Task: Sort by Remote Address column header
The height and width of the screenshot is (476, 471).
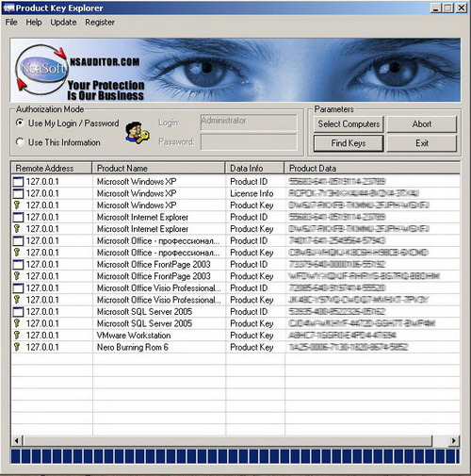Action: [52, 168]
